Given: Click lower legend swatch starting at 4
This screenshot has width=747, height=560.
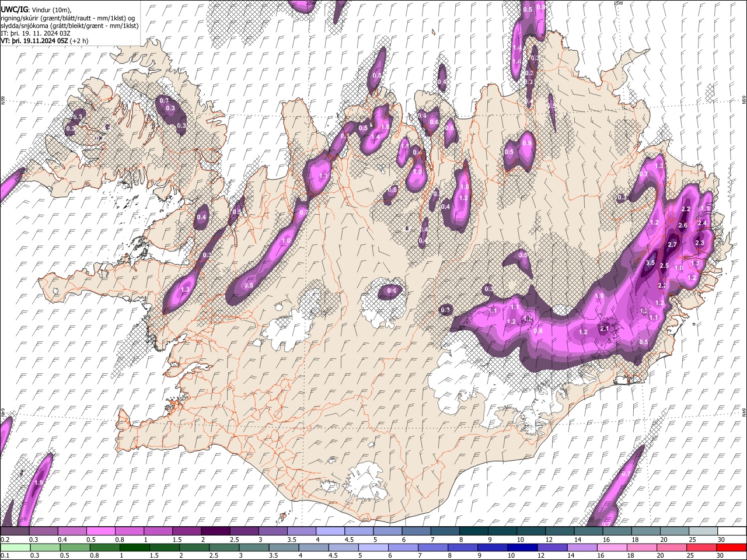Looking at the screenshot, I should (x=314, y=547).
